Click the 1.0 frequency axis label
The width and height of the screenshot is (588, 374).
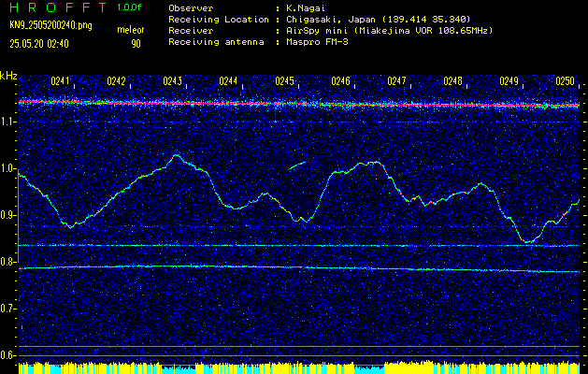[x=7, y=169]
